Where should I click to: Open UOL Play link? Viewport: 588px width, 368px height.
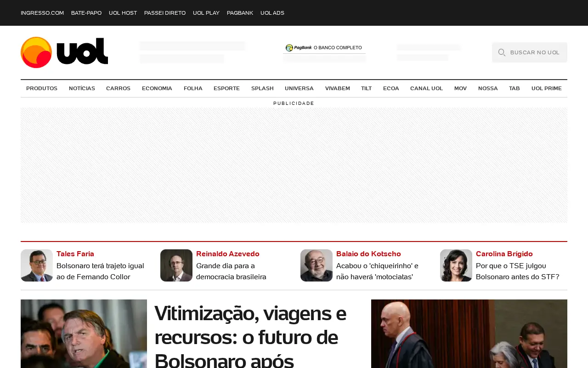(206, 13)
